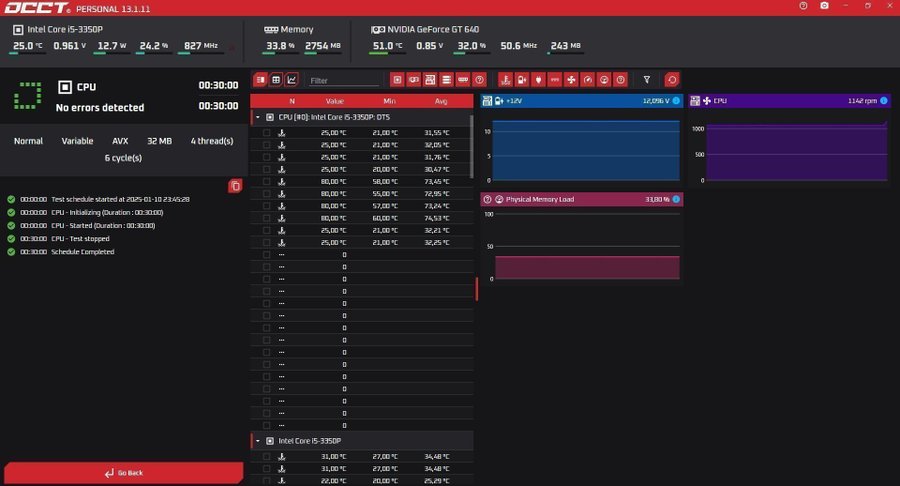Image resolution: width=900 pixels, height=486 pixels.
Task: Sort table by Avg column header
Action: pyautogui.click(x=441, y=101)
